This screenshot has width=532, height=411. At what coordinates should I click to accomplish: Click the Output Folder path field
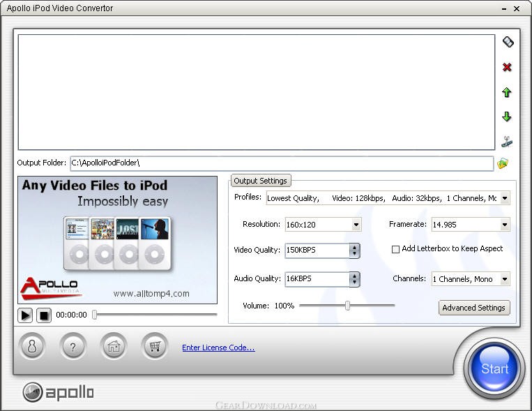point(282,163)
